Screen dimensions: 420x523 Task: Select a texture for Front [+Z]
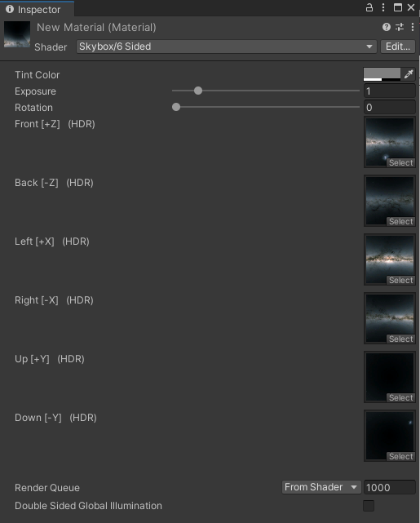pos(400,162)
